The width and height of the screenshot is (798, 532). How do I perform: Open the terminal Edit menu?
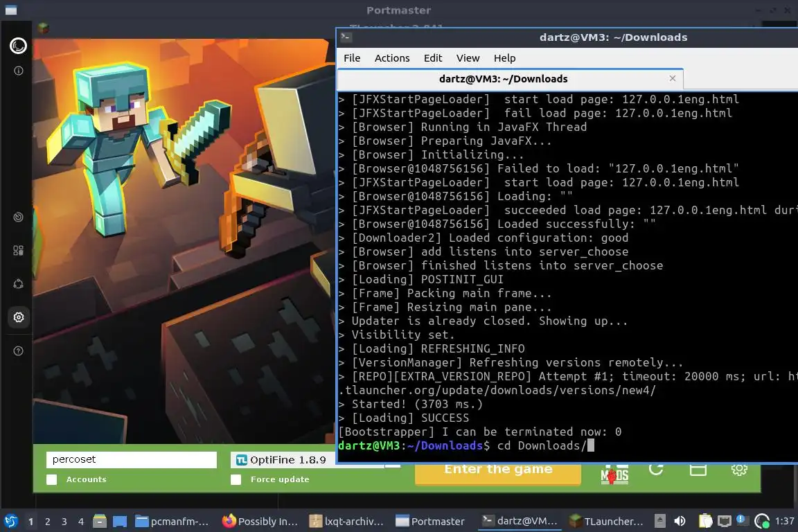tap(433, 58)
